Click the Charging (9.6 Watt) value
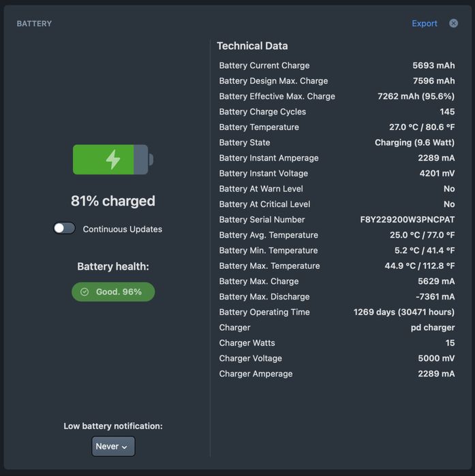The height and width of the screenshot is (476, 475). tap(414, 143)
